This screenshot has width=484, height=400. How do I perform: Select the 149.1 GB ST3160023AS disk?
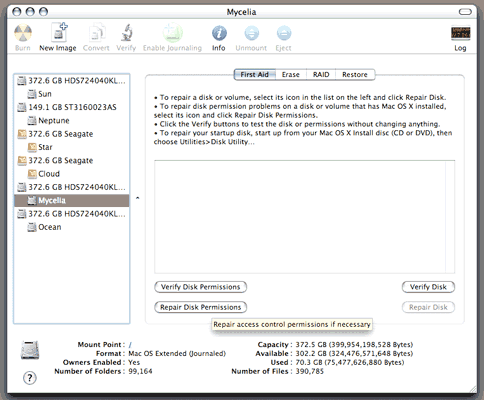[72, 107]
